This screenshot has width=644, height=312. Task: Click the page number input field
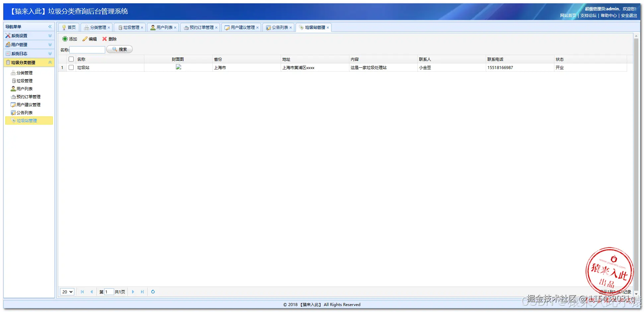coord(109,292)
